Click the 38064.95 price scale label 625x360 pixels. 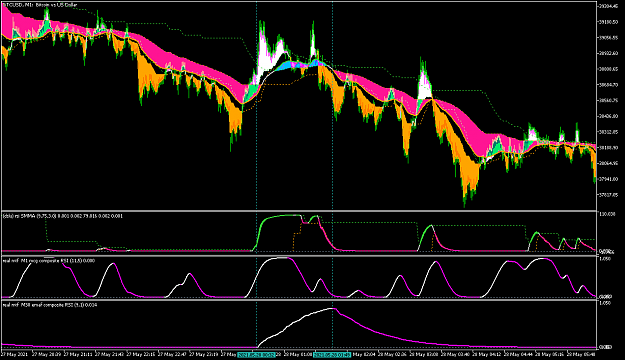click(609, 163)
